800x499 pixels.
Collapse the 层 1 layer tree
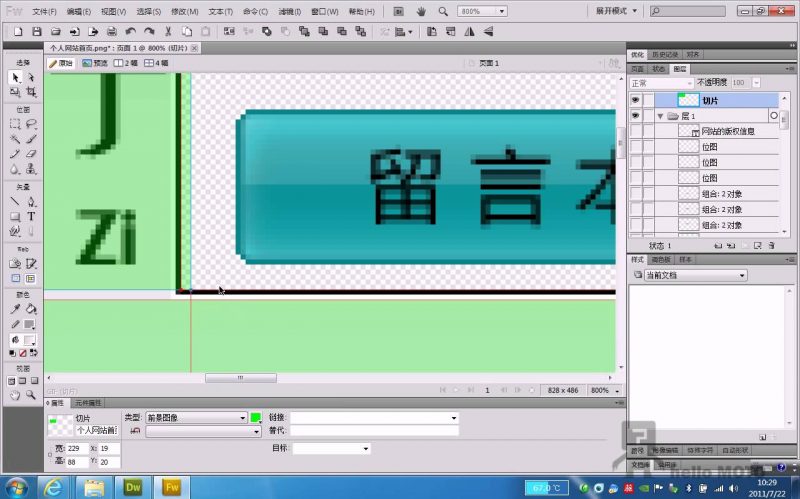coord(660,116)
